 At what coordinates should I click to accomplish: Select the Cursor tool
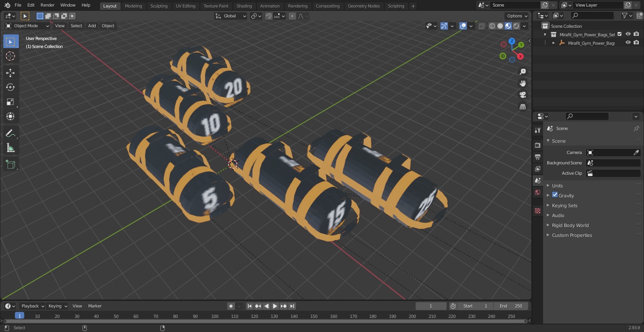[x=10, y=56]
